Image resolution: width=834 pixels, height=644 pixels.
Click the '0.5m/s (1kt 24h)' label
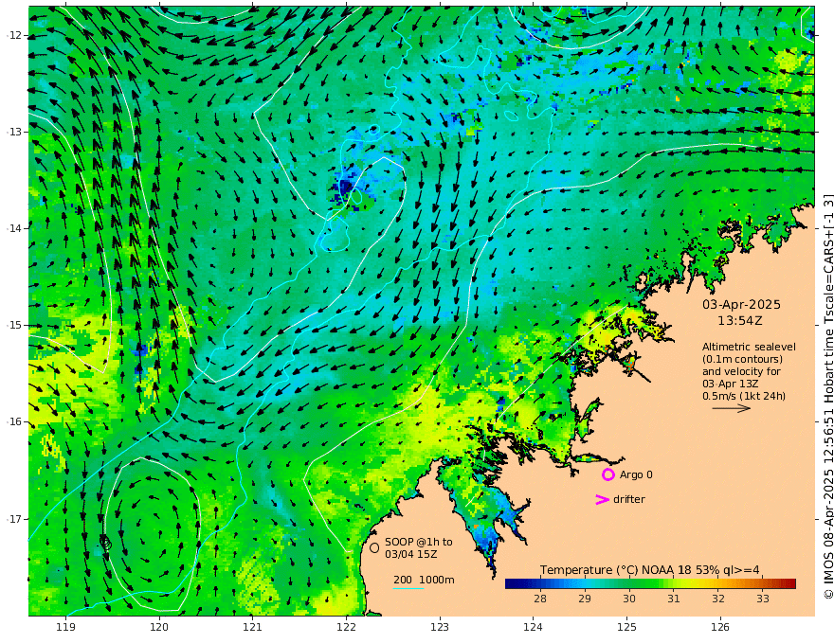tap(744, 396)
